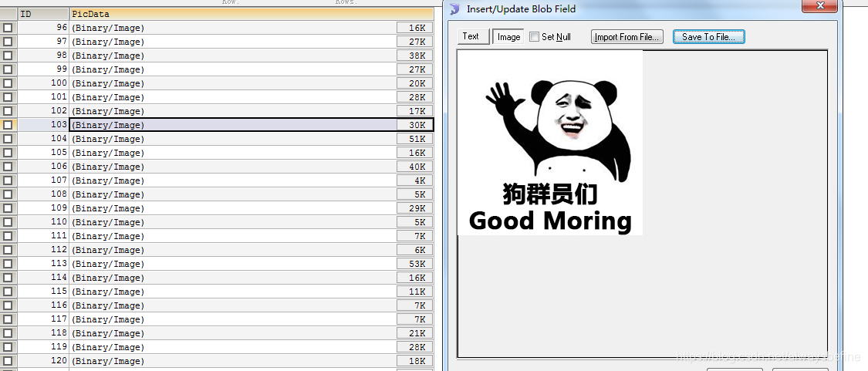868x371 pixels.
Task: Click the Insert/Update Blob Field title icon
Action: pyautogui.click(x=455, y=8)
